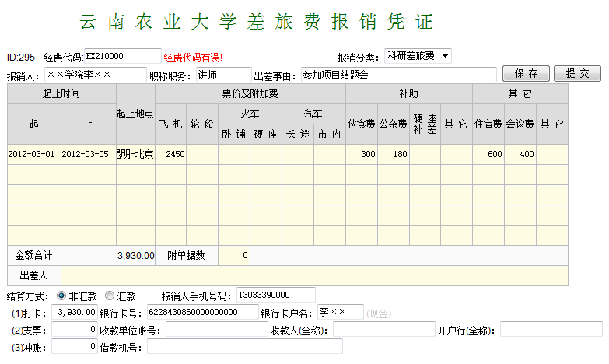This screenshot has width=609, height=364.
Task: Click the start date cell 2012-03-01
Action: click(x=34, y=154)
